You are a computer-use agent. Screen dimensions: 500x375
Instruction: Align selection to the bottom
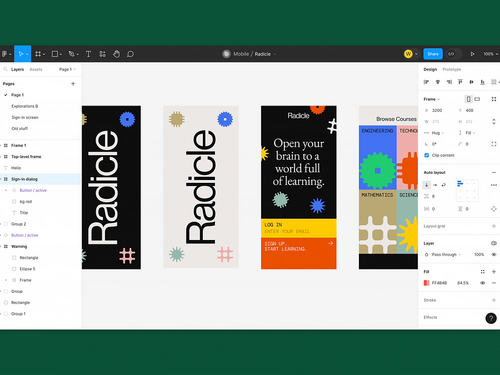[482, 82]
